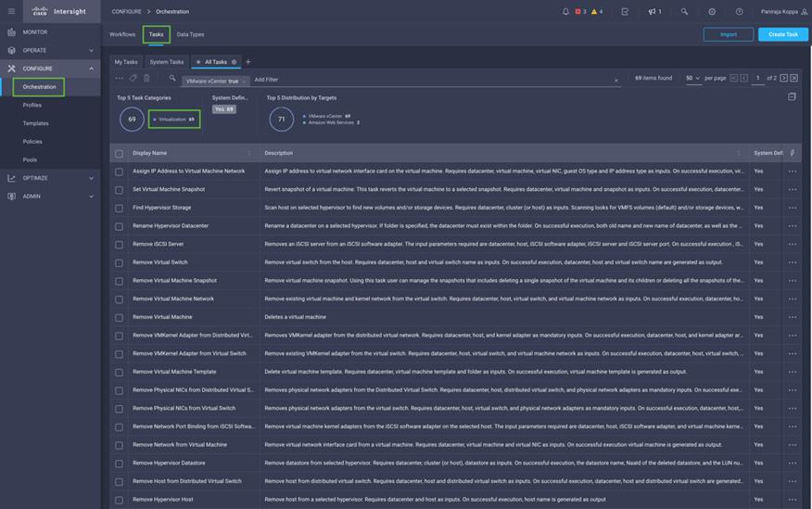Clear the filter with the x icon

[x=615, y=81]
